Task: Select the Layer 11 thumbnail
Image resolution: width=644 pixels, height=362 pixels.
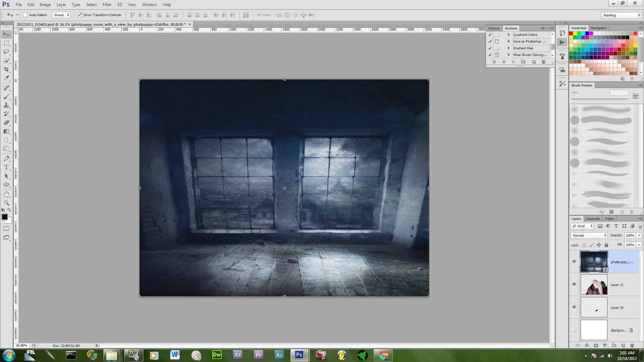Action: click(x=594, y=285)
